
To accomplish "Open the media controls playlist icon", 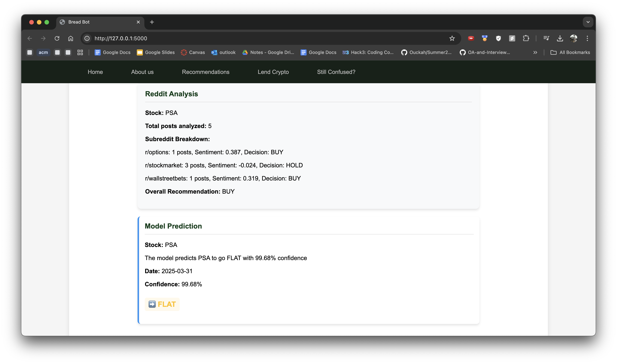I will [x=546, y=38].
